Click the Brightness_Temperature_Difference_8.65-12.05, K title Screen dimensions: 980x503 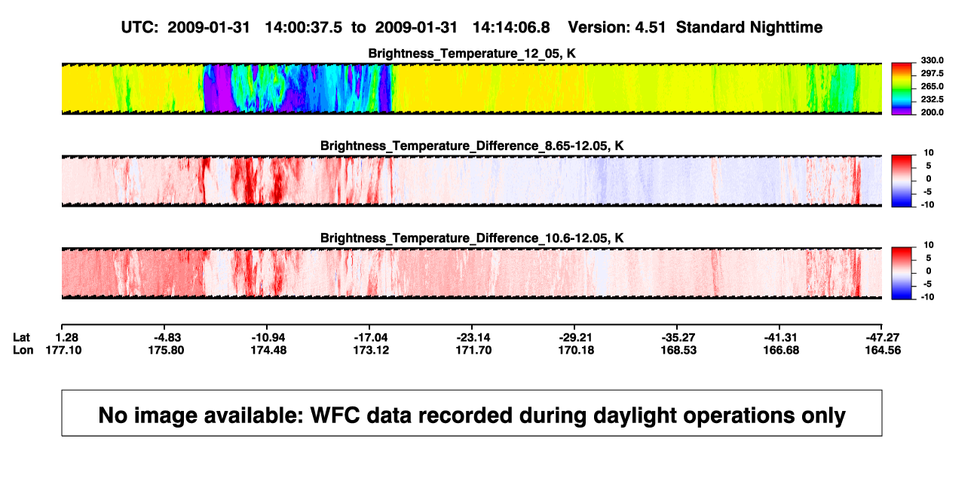(472, 146)
